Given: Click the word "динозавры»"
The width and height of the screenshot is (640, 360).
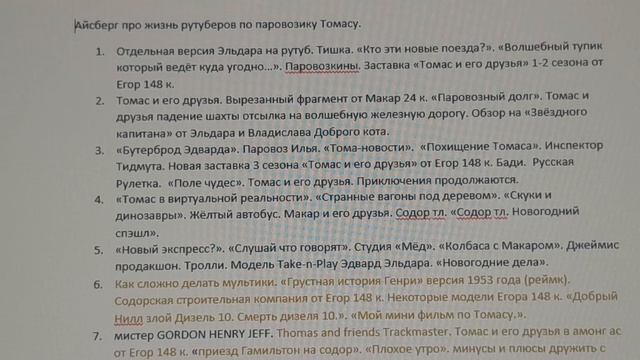Looking at the screenshot, I should [x=151, y=216].
